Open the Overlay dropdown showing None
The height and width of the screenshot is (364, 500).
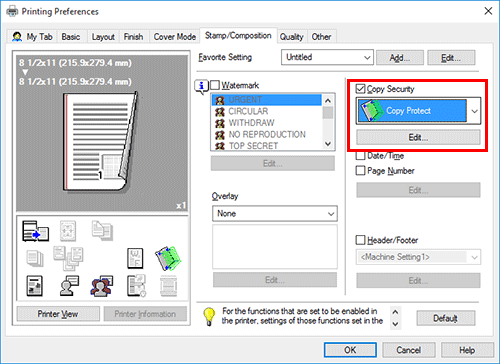(275, 214)
